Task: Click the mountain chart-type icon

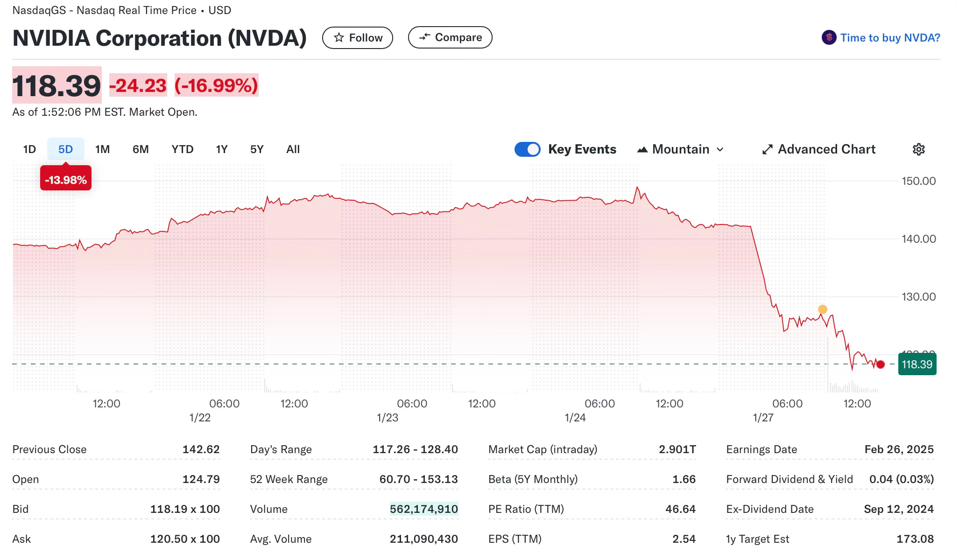Action: [642, 149]
